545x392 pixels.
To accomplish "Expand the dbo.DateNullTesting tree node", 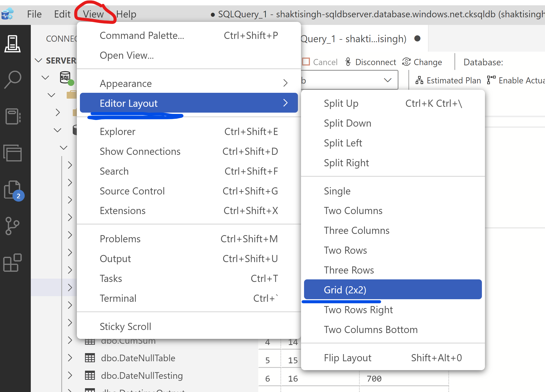I will pos(70,375).
